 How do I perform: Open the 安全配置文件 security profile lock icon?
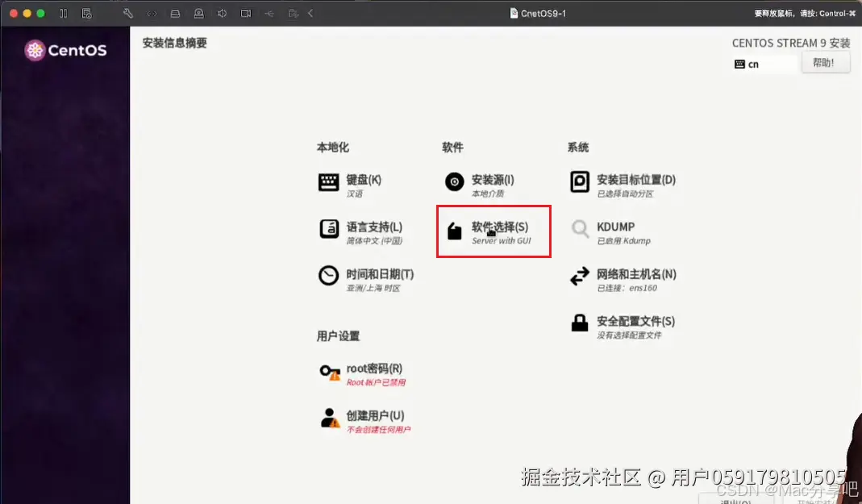coord(579,323)
